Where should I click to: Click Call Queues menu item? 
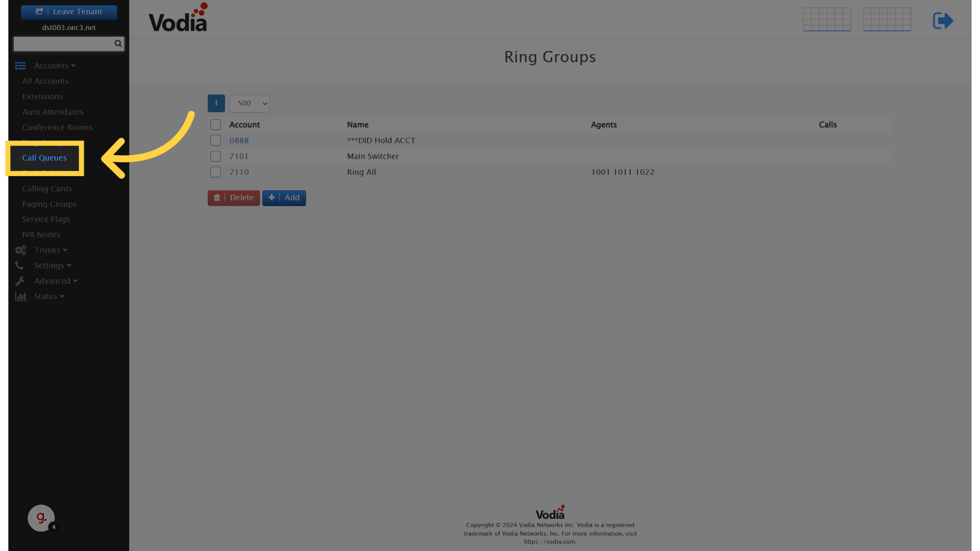pos(44,158)
